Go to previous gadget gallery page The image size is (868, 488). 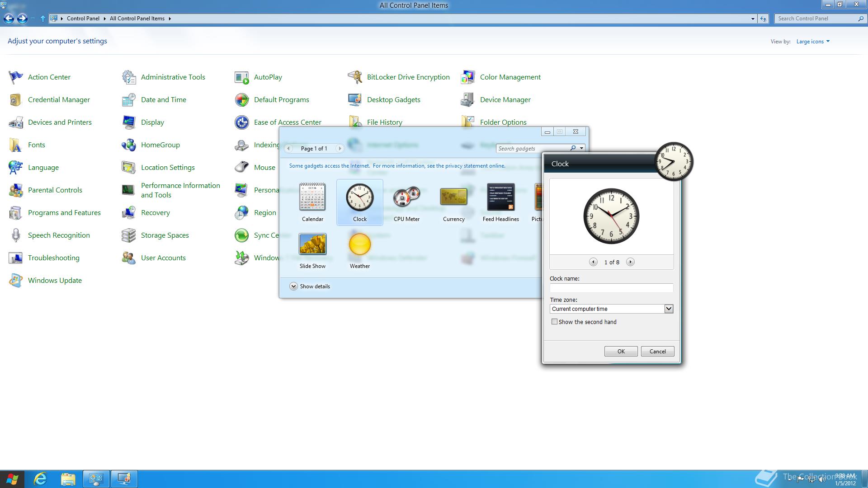point(288,148)
